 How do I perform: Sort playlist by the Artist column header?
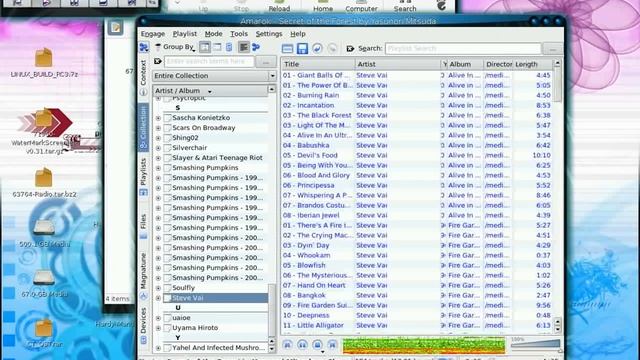click(x=397, y=64)
